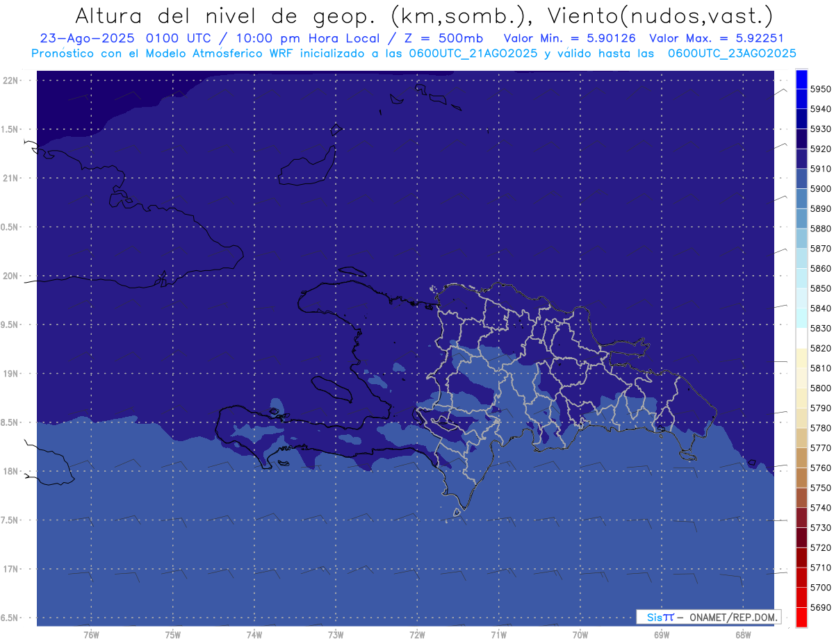The height and width of the screenshot is (644, 834).
Task: Click the '74W' longitude label
Action: [x=254, y=635]
